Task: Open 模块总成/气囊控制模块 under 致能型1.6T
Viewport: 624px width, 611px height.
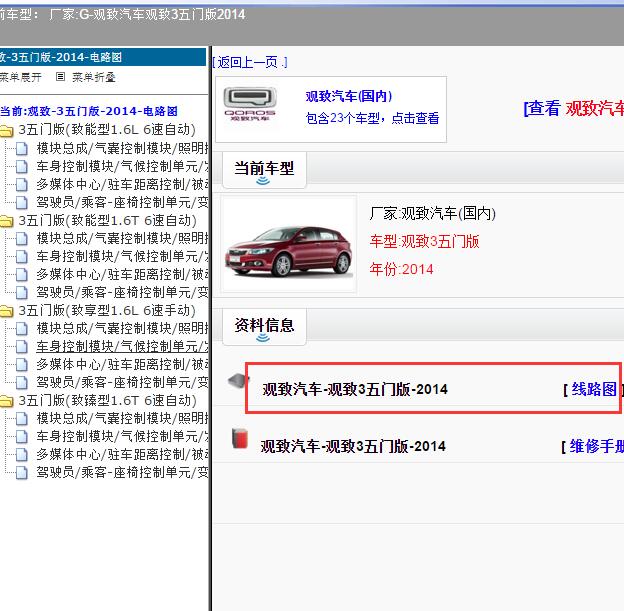Action: click(x=122, y=238)
